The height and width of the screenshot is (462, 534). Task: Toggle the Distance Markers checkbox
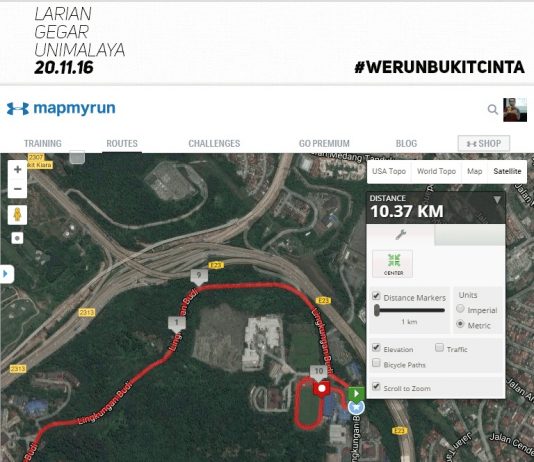coord(376,296)
